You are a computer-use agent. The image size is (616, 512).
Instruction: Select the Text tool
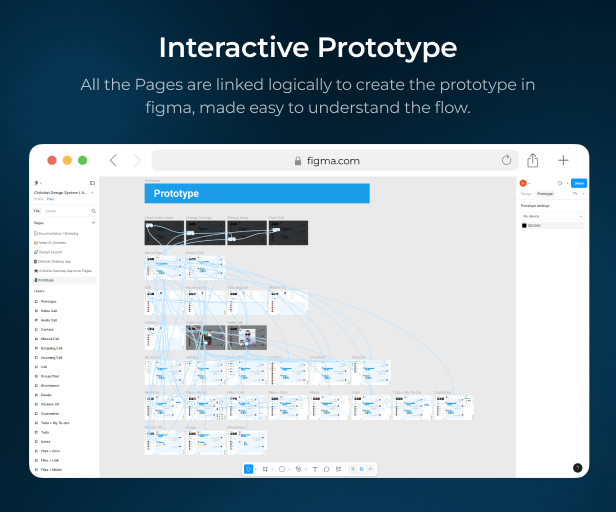point(315,469)
